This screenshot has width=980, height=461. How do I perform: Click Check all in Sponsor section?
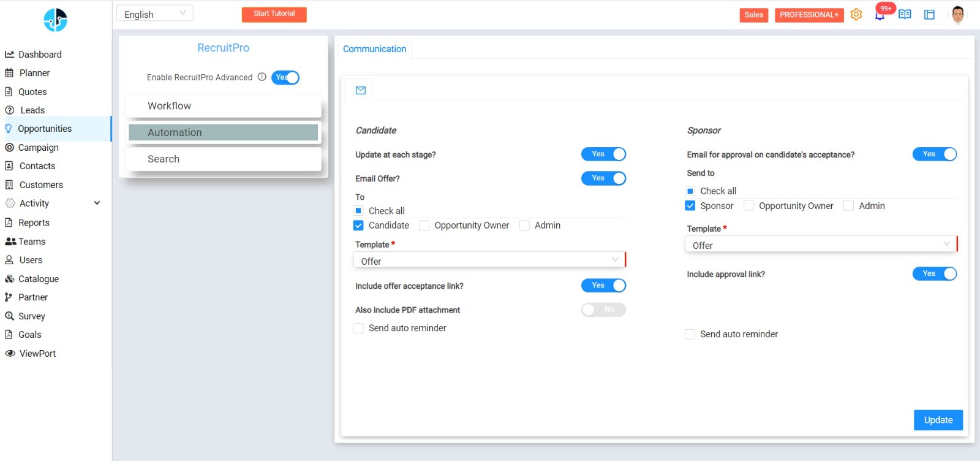(x=690, y=191)
